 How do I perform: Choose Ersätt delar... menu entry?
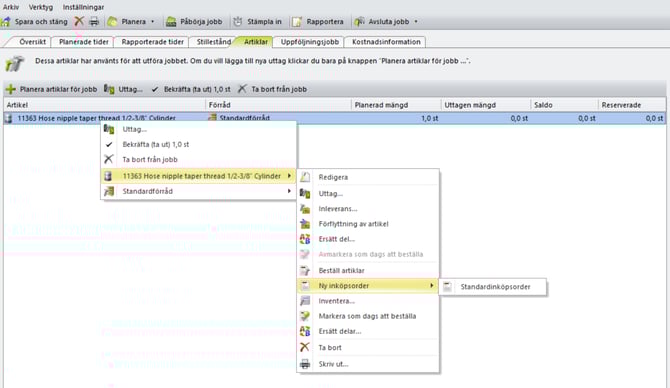[368, 331]
